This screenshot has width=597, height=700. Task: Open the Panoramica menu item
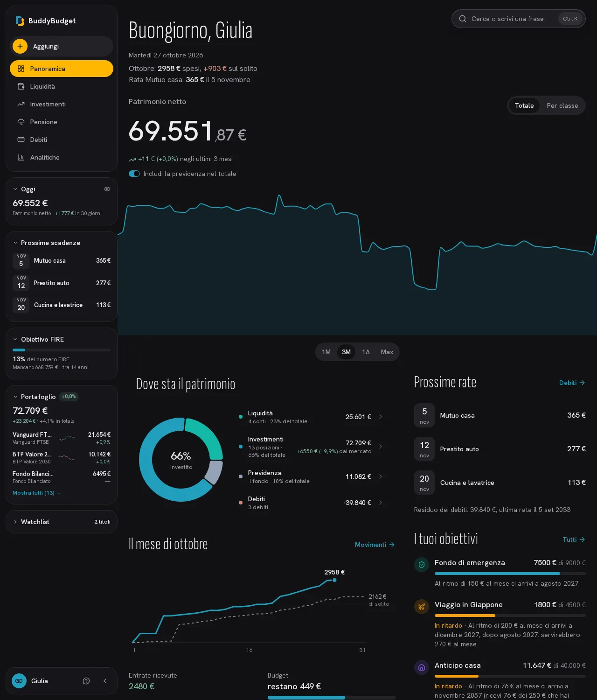pyautogui.click(x=62, y=69)
